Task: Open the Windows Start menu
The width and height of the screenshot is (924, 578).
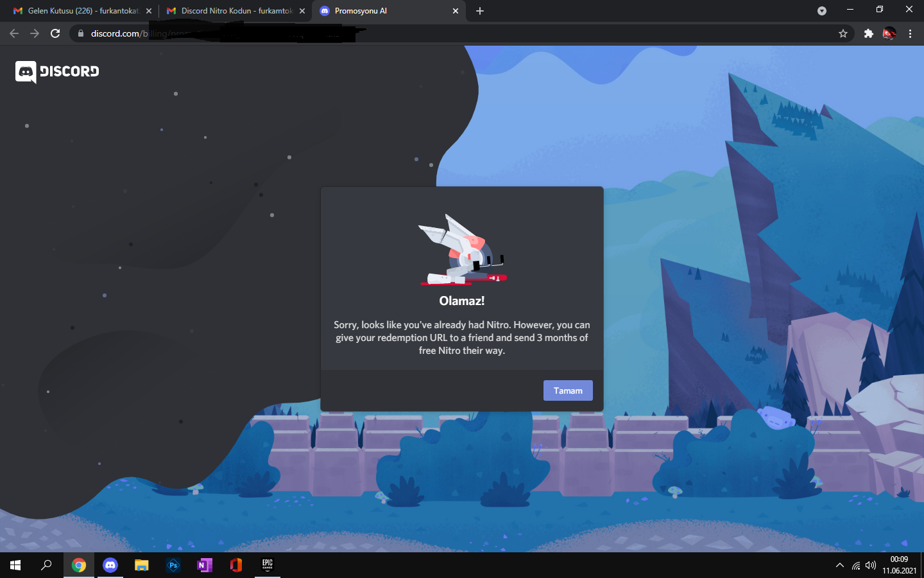Action: tap(15, 565)
